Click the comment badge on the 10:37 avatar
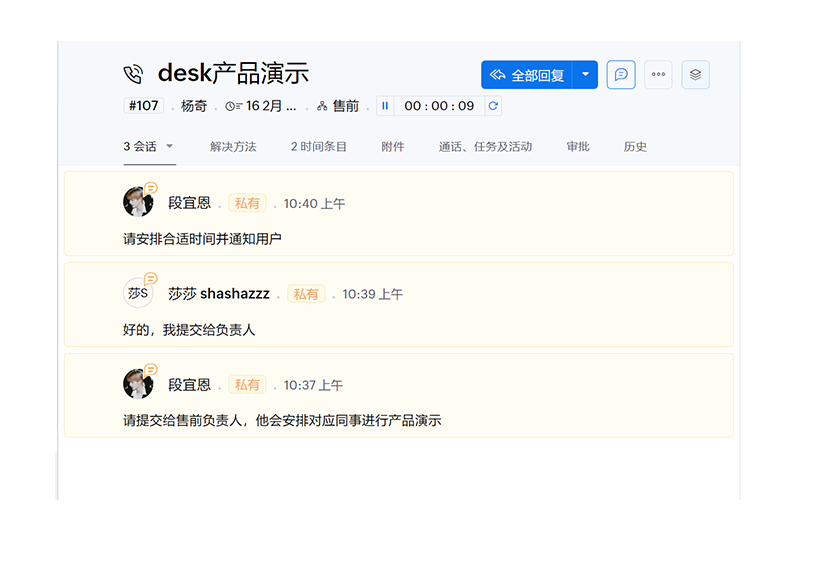The height and width of the screenshot is (586, 828). [151, 369]
